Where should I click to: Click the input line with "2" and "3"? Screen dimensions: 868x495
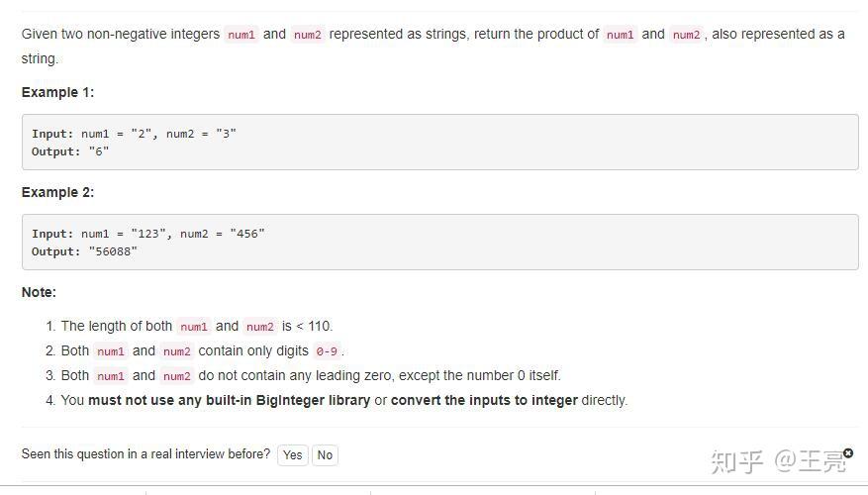(135, 134)
